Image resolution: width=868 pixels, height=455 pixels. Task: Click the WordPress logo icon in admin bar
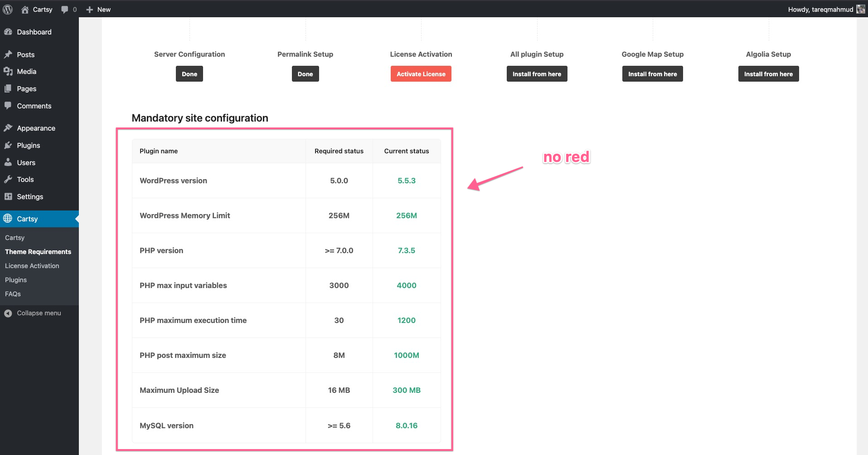point(8,10)
